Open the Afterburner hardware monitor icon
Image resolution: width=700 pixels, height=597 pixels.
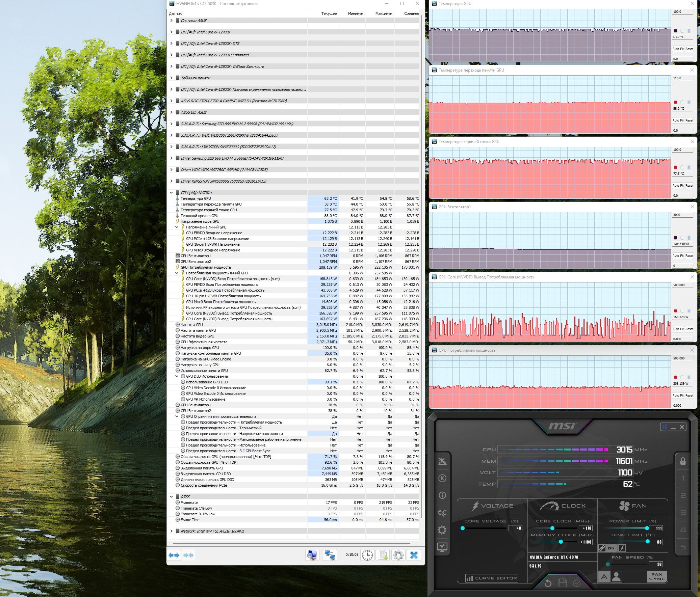[442, 547]
